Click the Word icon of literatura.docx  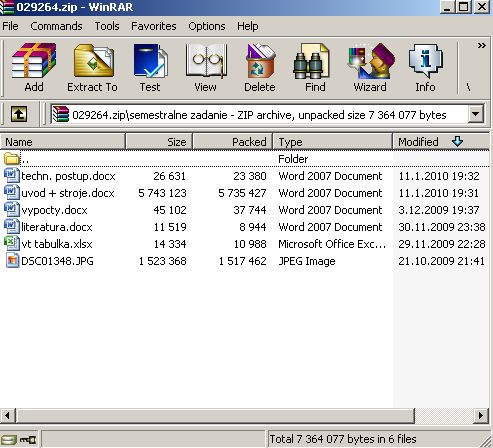pyautogui.click(x=12, y=227)
